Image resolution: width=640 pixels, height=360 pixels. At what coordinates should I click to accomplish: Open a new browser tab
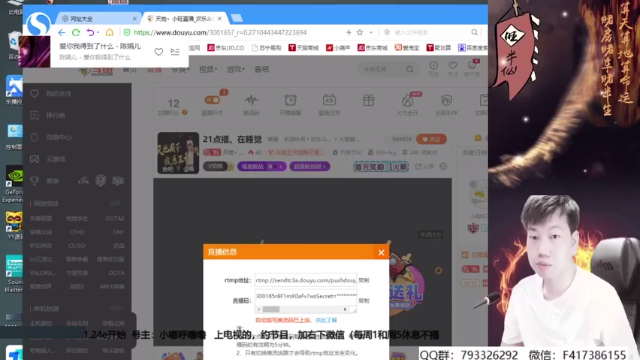[x=237, y=18]
